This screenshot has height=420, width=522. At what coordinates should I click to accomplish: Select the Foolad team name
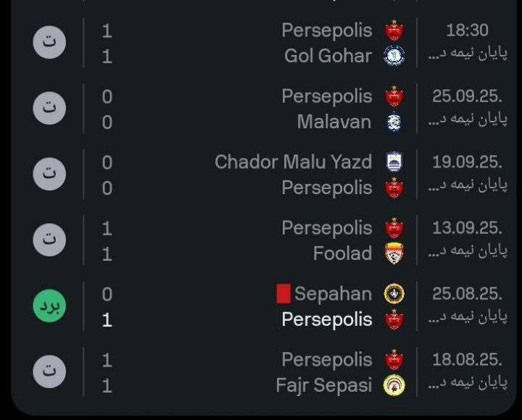(342, 253)
